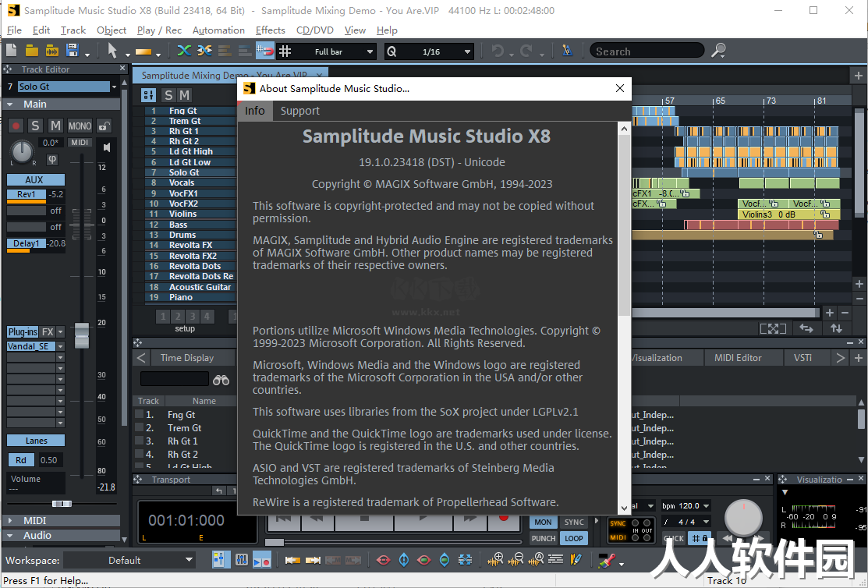Click the MON button in transport
This screenshot has width=868, height=588.
(x=543, y=522)
